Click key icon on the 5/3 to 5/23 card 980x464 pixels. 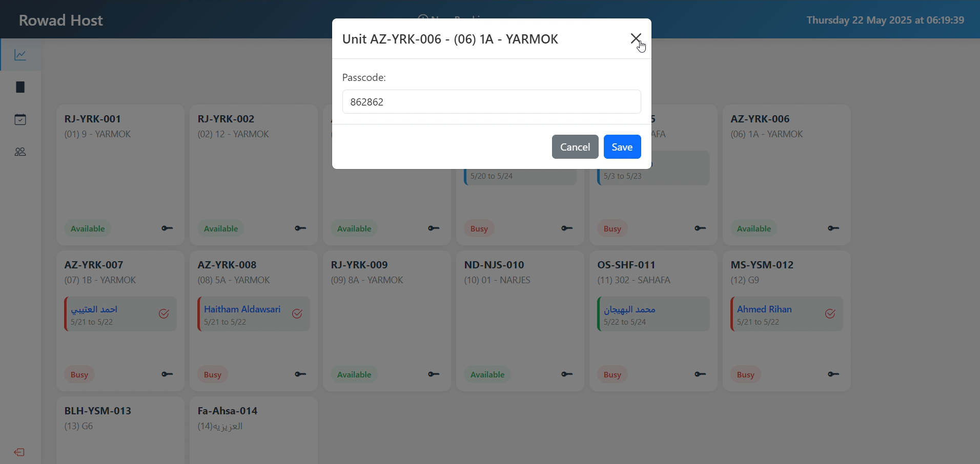[x=700, y=228]
